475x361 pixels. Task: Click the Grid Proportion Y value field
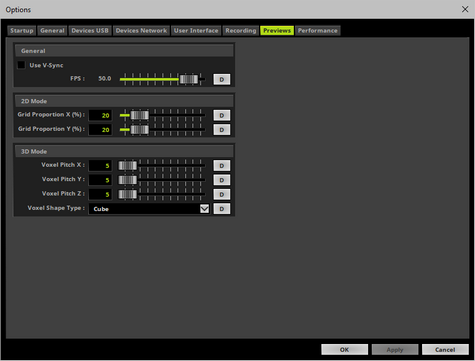pyautogui.click(x=100, y=130)
